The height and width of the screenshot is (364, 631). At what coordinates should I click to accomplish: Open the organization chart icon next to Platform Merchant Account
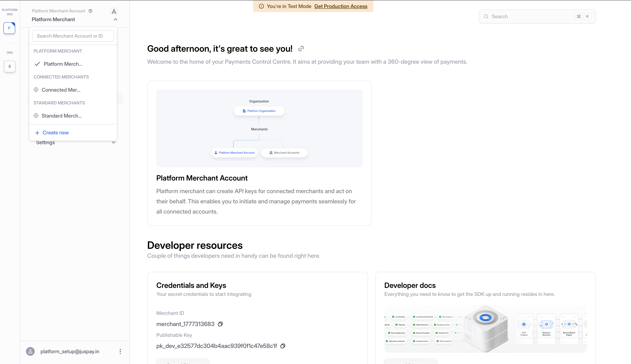point(114,11)
